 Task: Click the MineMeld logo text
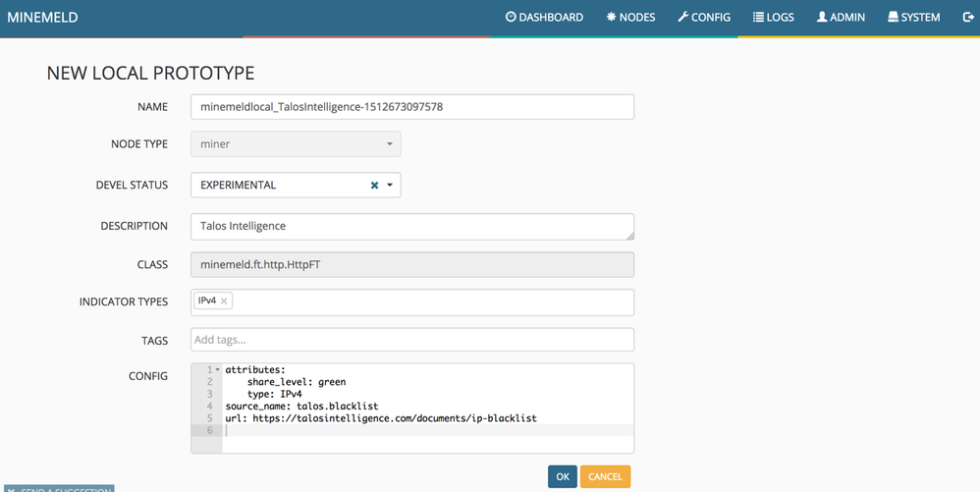coord(42,18)
